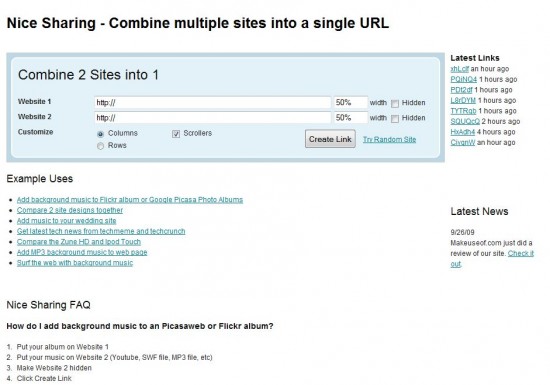Open Compare 2 site designs together link

pyautogui.click(x=70, y=210)
